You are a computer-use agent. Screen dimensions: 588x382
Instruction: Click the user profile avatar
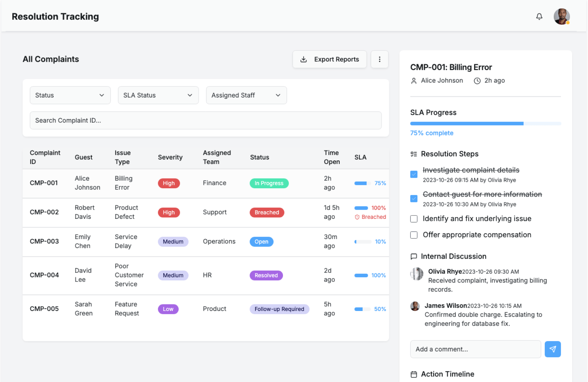(x=561, y=17)
